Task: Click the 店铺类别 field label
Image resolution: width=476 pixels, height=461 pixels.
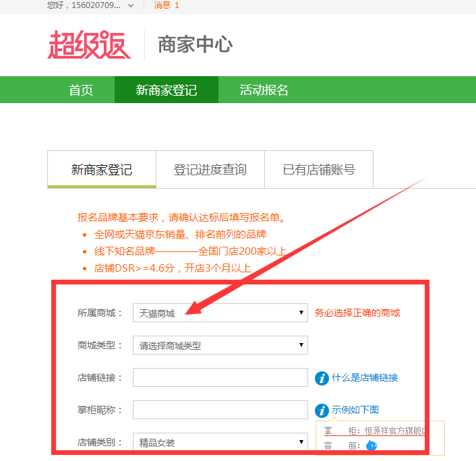Action: coord(100,442)
